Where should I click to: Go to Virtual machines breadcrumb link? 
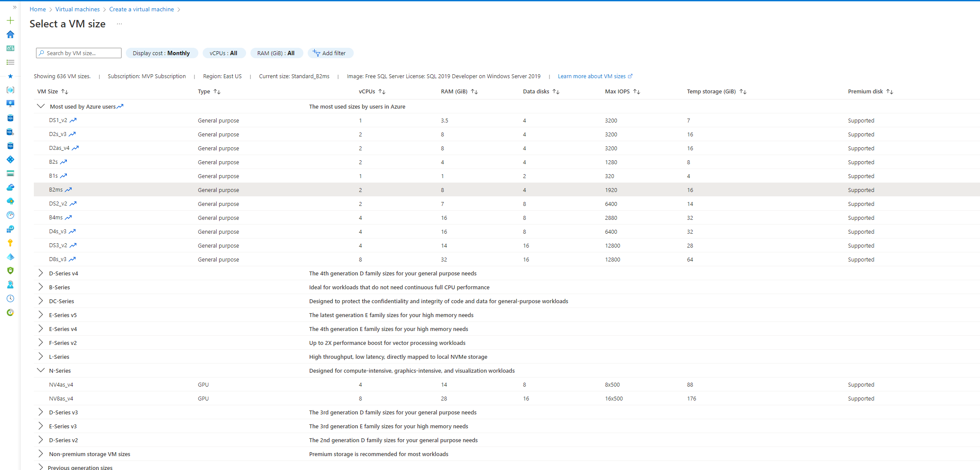(x=78, y=9)
